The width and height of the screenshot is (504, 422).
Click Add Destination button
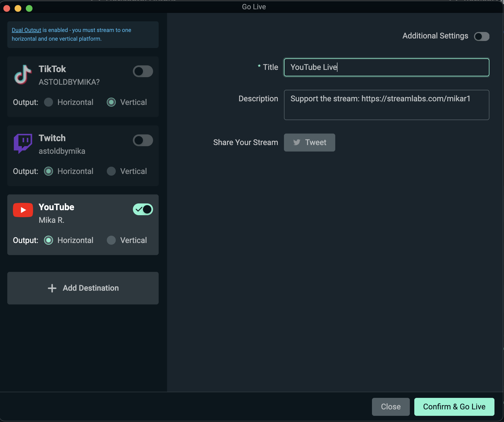(x=83, y=288)
